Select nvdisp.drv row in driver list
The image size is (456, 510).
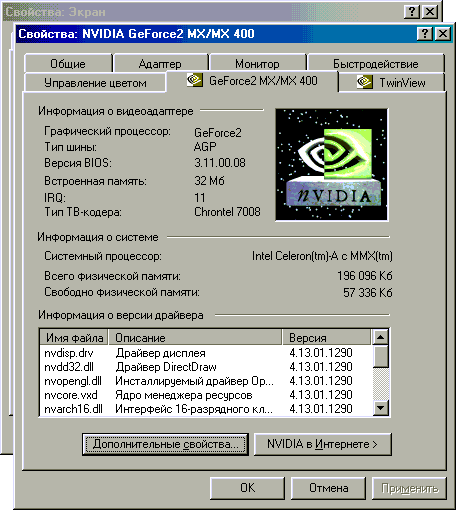click(x=206, y=353)
